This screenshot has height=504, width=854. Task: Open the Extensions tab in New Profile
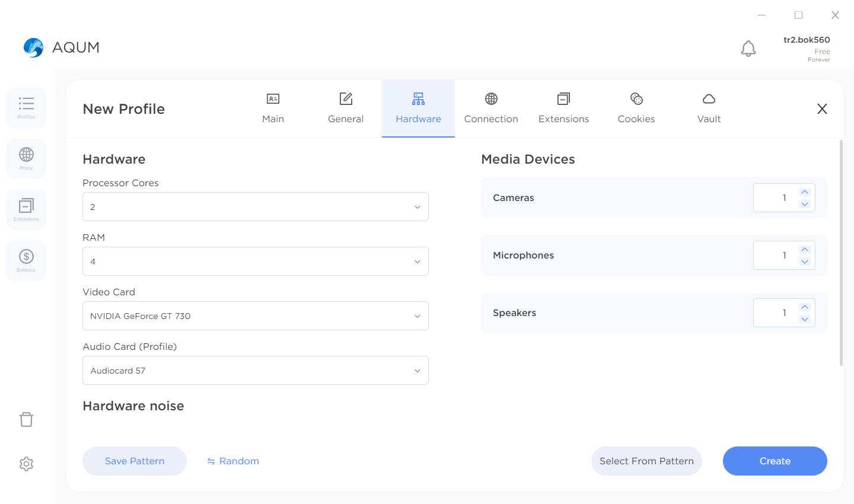point(563,109)
